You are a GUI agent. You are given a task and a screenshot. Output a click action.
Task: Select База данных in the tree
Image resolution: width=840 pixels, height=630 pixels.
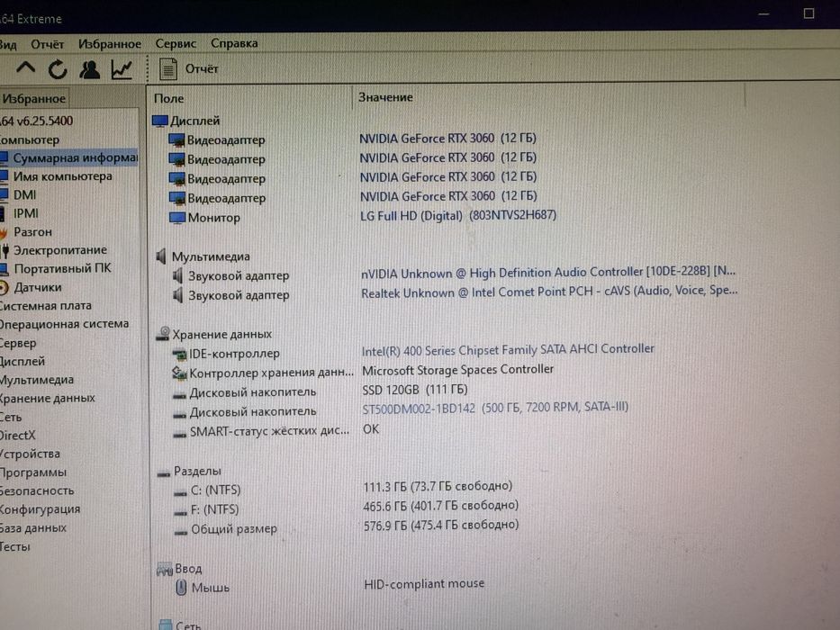(33, 527)
